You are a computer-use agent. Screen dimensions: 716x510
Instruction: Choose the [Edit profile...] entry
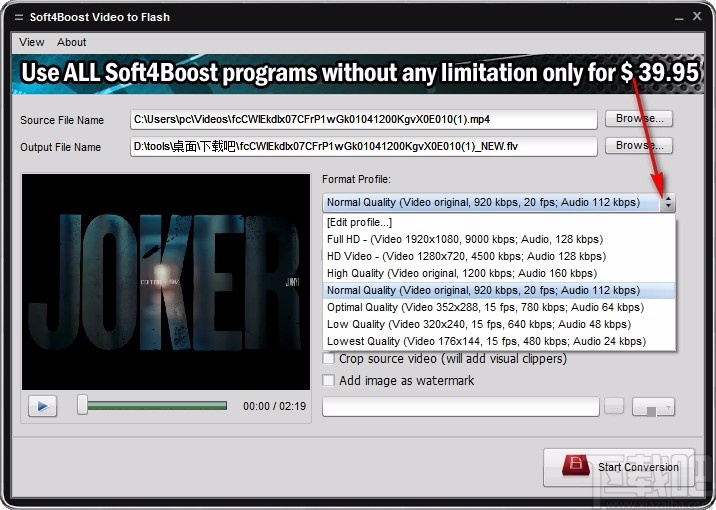(499, 222)
